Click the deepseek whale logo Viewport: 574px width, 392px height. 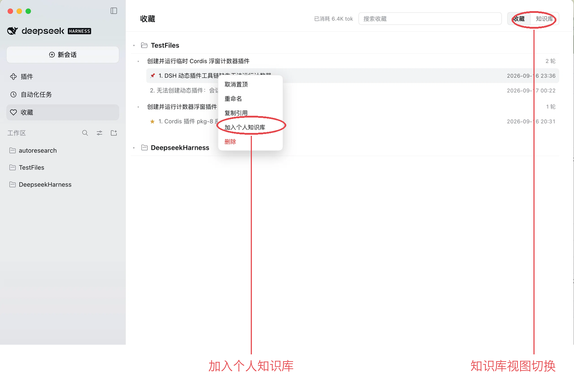click(x=13, y=31)
